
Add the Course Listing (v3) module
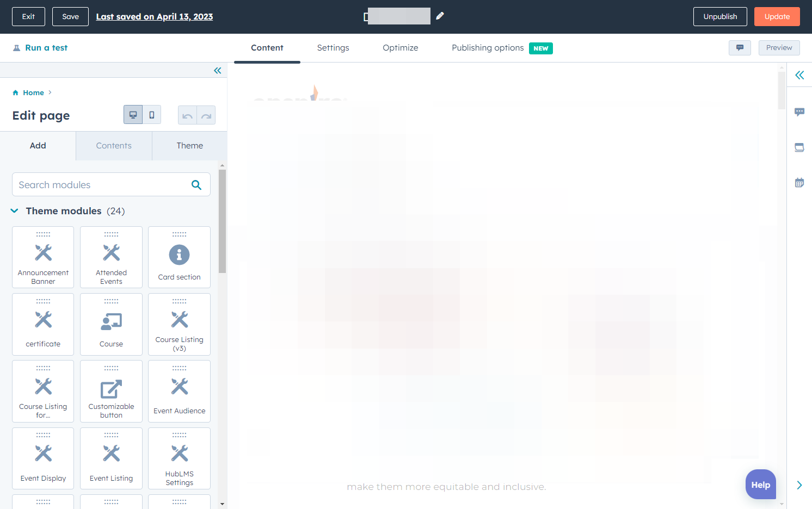click(179, 324)
